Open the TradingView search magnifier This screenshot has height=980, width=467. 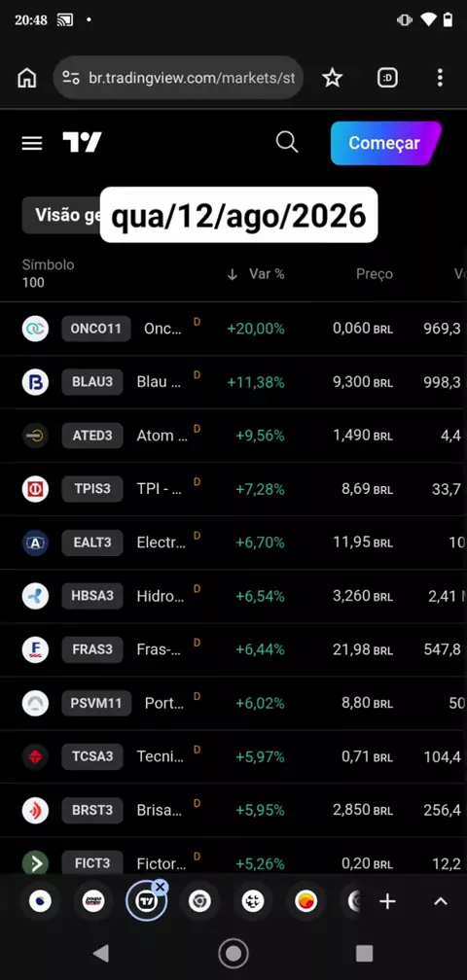click(287, 142)
